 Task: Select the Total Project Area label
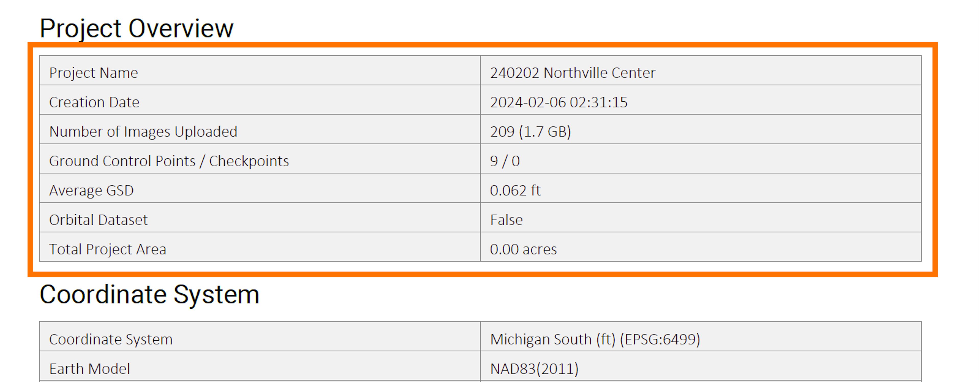(108, 249)
